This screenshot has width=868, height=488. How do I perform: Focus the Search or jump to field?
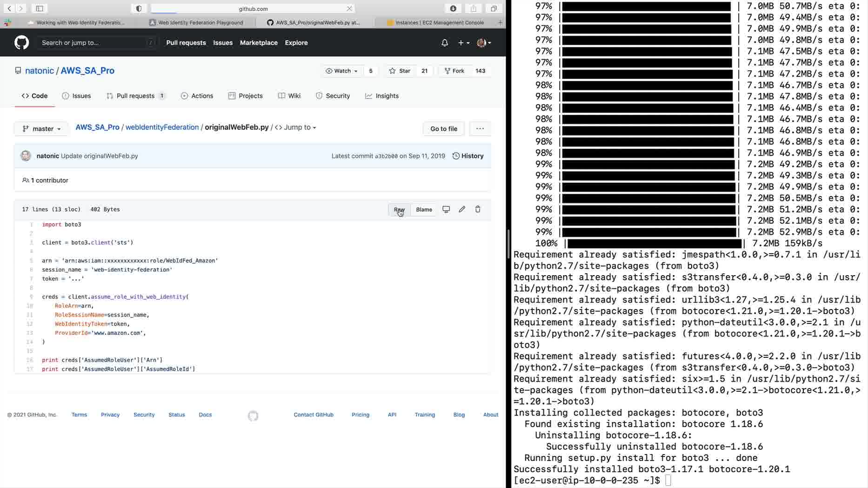tap(97, 43)
